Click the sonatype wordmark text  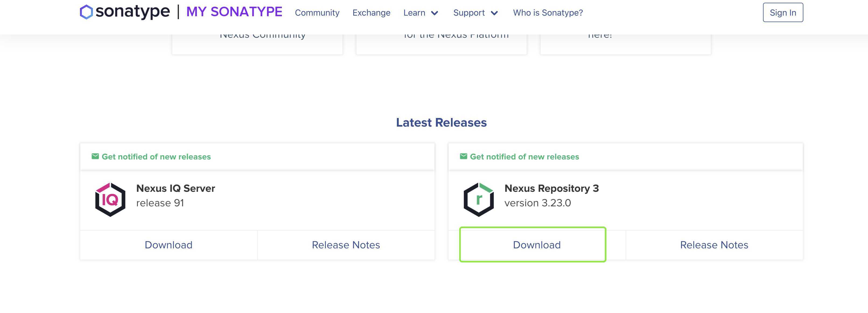[x=132, y=12]
